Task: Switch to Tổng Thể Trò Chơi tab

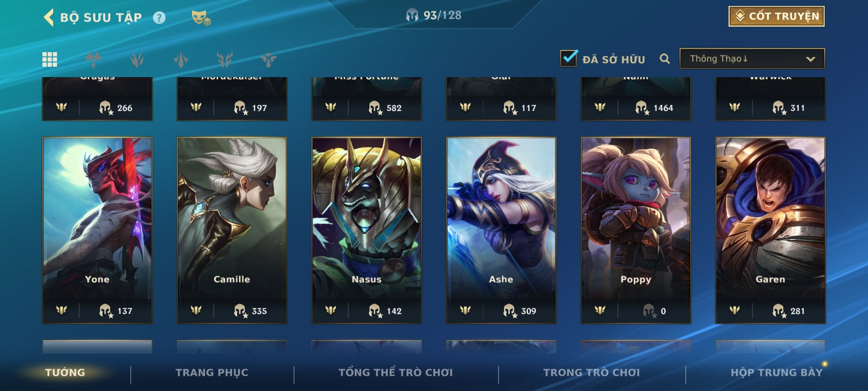Action: pos(395,373)
